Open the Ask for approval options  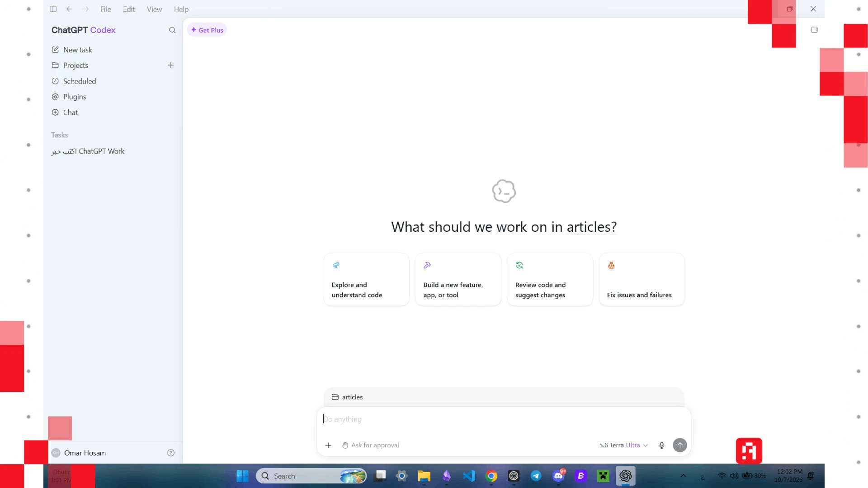click(x=371, y=445)
